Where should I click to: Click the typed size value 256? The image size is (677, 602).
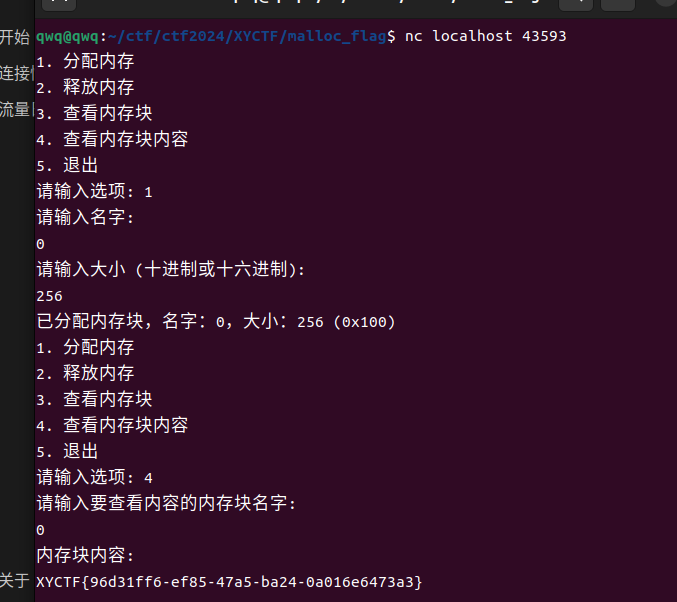pos(49,296)
